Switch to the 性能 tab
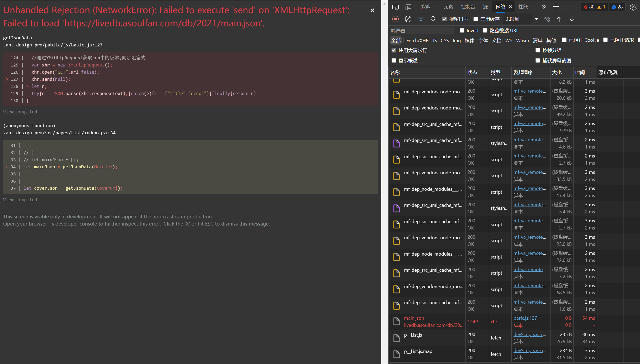The height and width of the screenshot is (364, 640). [523, 7]
